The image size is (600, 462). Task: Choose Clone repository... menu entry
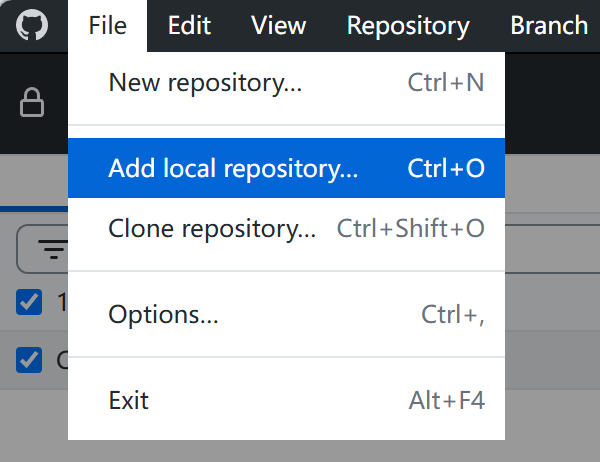click(287, 229)
